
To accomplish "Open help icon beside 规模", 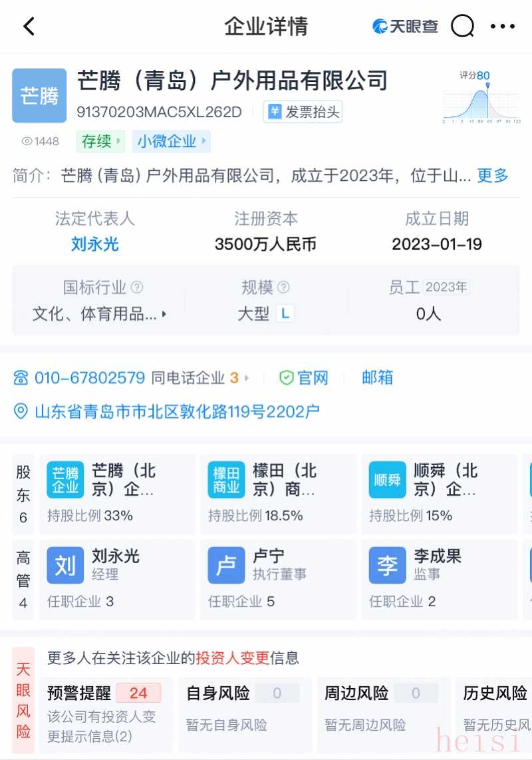I will (283, 287).
